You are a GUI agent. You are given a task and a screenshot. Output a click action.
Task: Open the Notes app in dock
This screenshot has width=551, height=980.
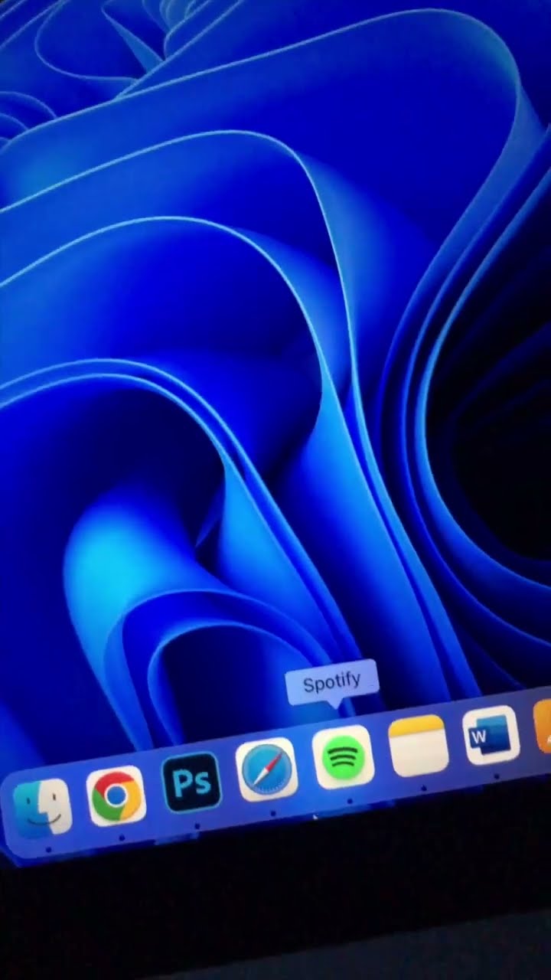(418, 746)
